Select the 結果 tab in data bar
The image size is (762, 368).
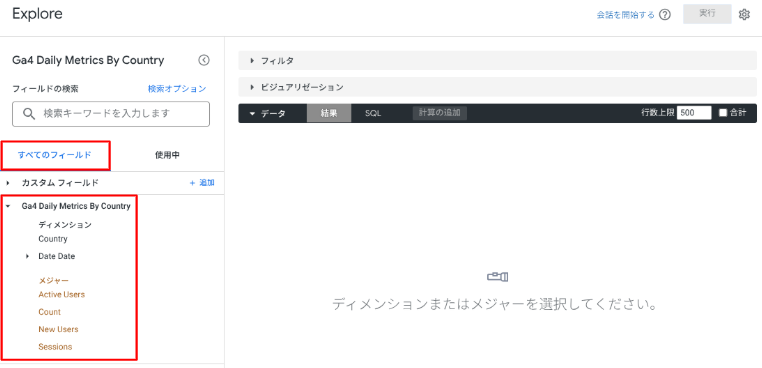coord(329,113)
